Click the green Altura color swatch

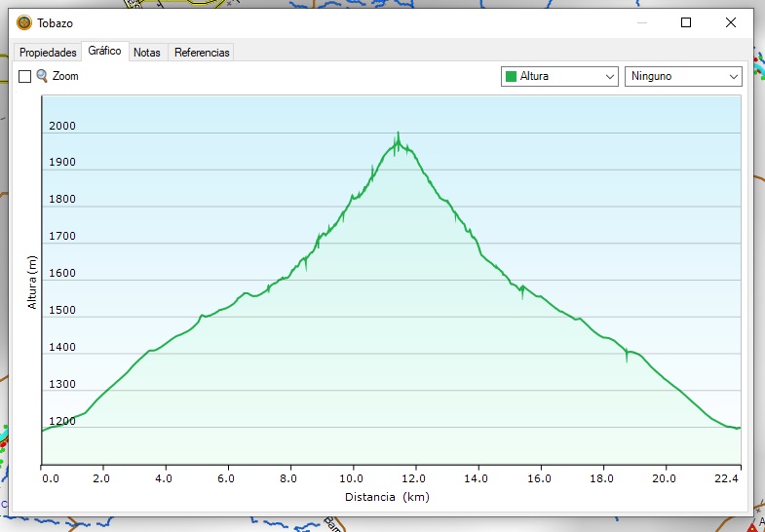point(510,76)
